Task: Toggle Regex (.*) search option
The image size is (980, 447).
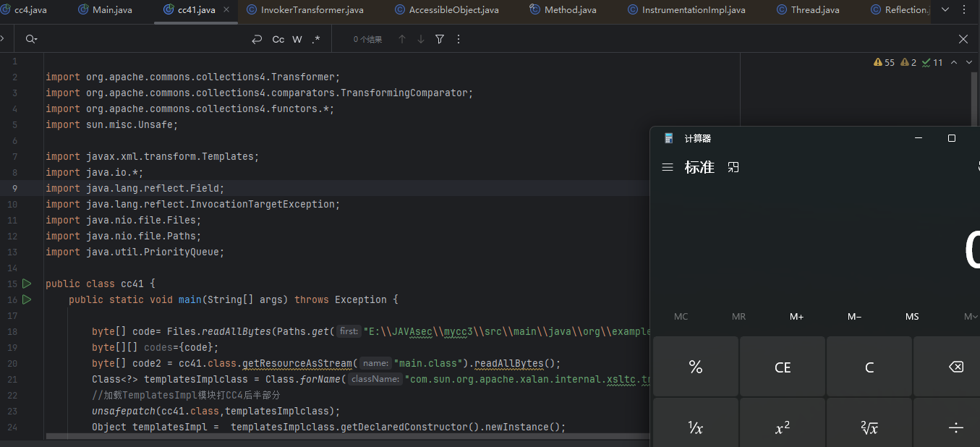Action: tap(316, 39)
